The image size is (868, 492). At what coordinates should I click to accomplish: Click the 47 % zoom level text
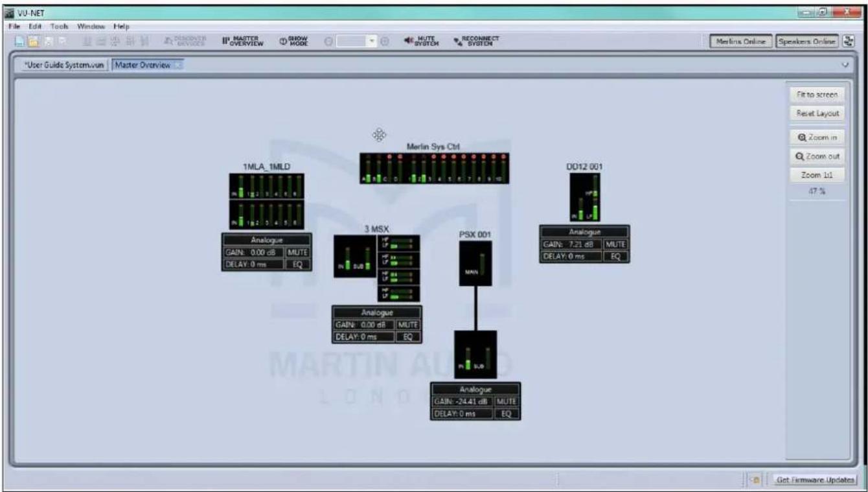click(x=816, y=192)
